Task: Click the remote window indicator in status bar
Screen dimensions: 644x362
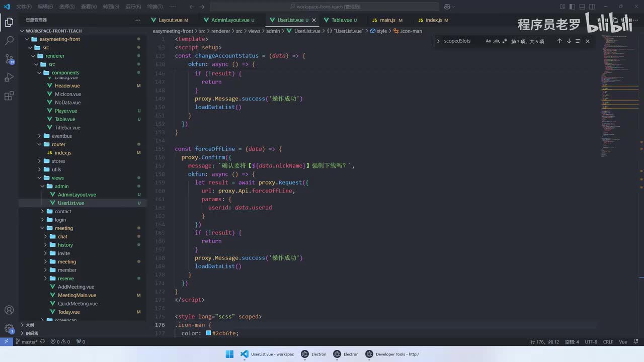Action: click(6, 342)
